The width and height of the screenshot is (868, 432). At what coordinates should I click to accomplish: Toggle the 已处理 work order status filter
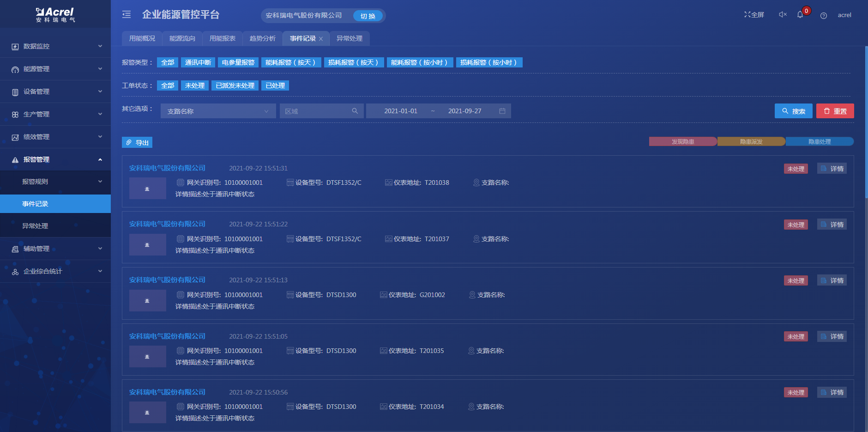click(275, 85)
